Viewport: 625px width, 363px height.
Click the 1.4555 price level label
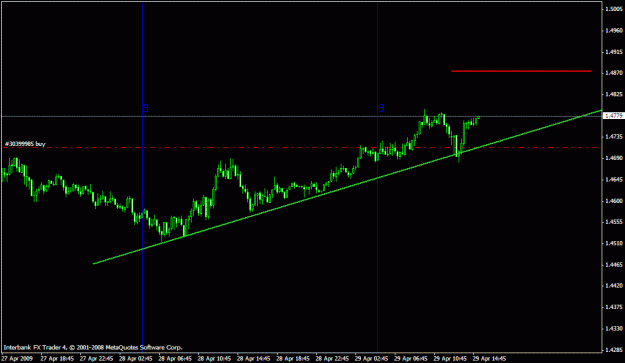click(613, 222)
